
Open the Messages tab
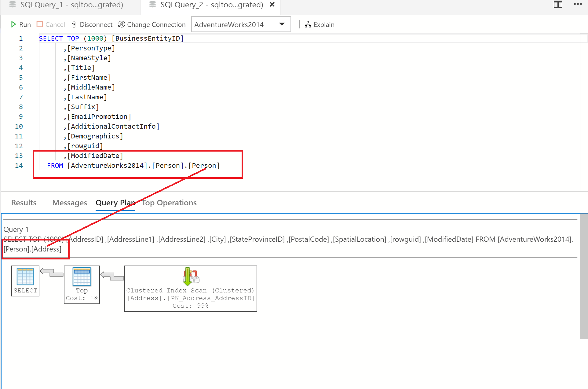click(70, 203)
